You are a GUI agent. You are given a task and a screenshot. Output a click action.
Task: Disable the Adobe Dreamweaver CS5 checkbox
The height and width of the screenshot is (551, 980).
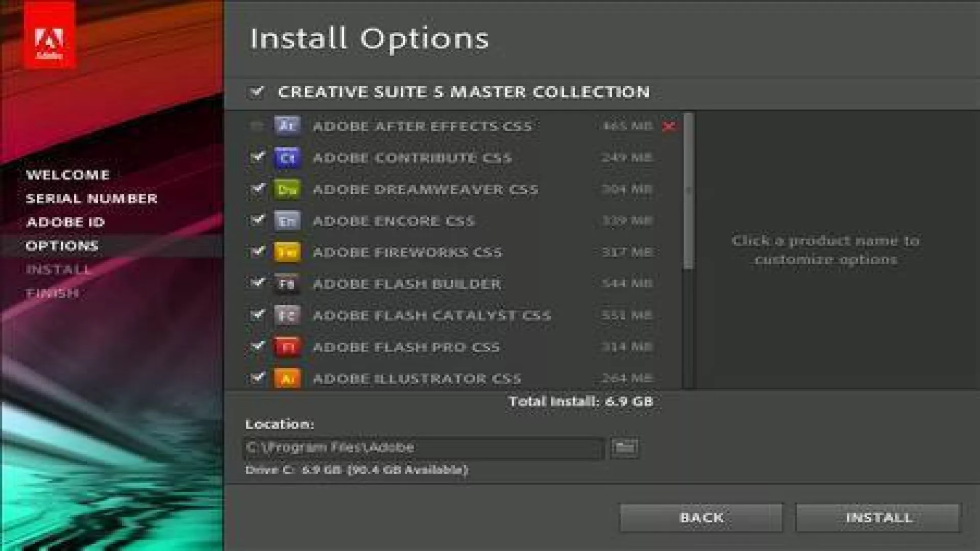(257, 188)
